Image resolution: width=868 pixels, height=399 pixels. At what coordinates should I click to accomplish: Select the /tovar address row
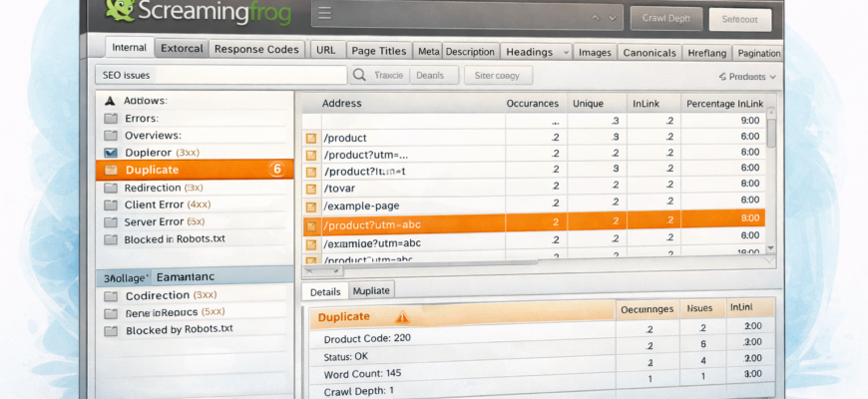[x=534, y=189]
